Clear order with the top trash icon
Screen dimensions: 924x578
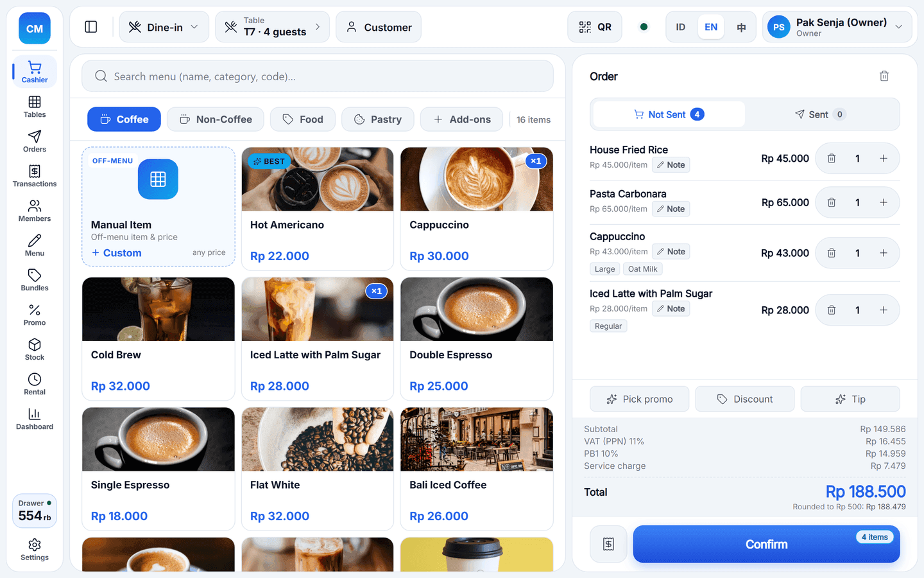(x=884, y=76)
